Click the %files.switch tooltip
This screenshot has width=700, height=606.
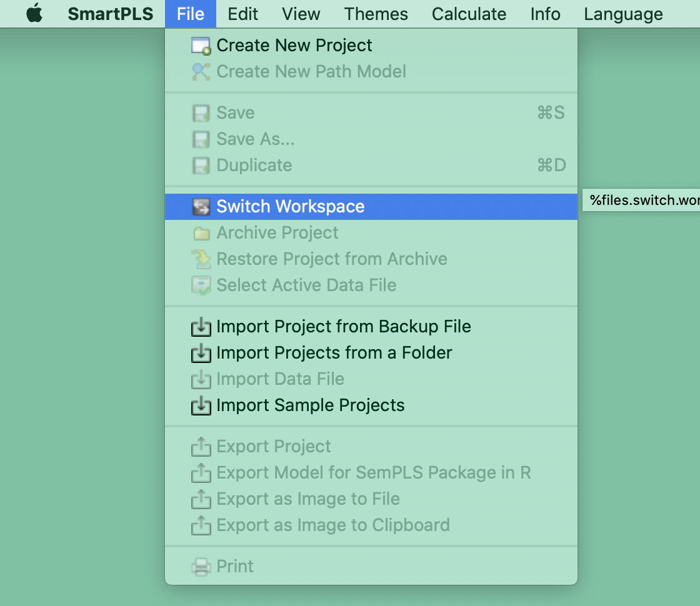pos(641,201)
